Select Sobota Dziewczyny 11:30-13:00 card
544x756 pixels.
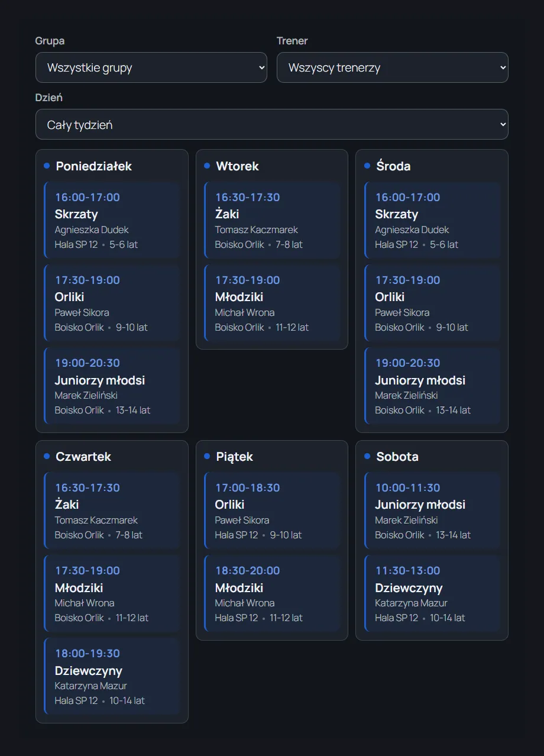[x=432, y=594]
